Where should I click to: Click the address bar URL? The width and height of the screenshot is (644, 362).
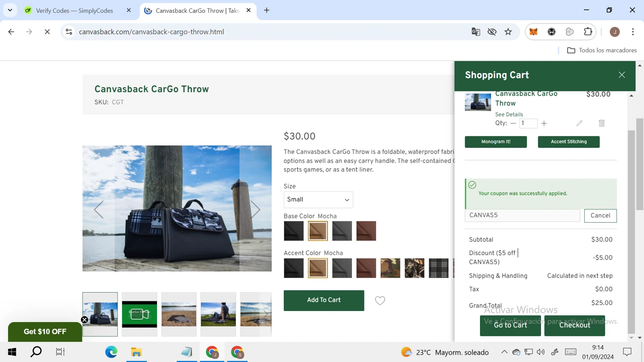coord(151,32)
